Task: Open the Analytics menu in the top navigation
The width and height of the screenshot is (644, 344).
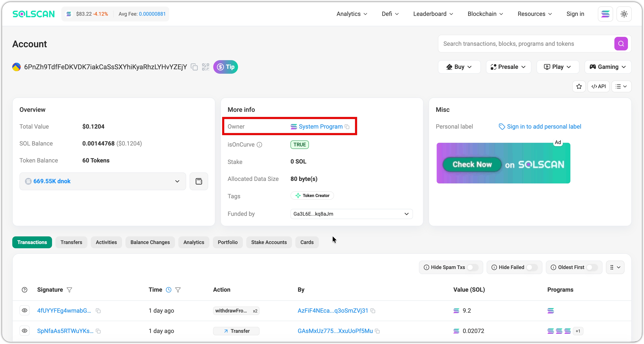Action: coord(351,14)
